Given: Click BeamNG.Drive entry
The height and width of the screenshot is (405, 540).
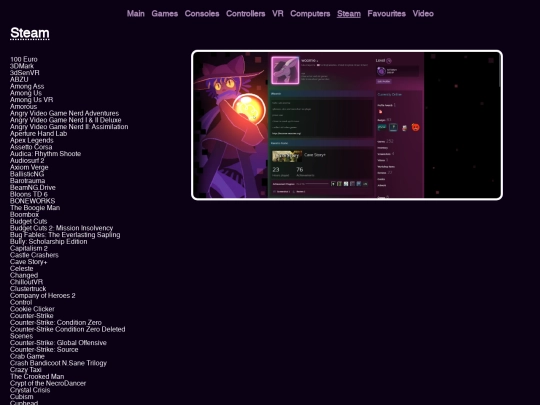Looking at the screenshot, I should 33,188.
